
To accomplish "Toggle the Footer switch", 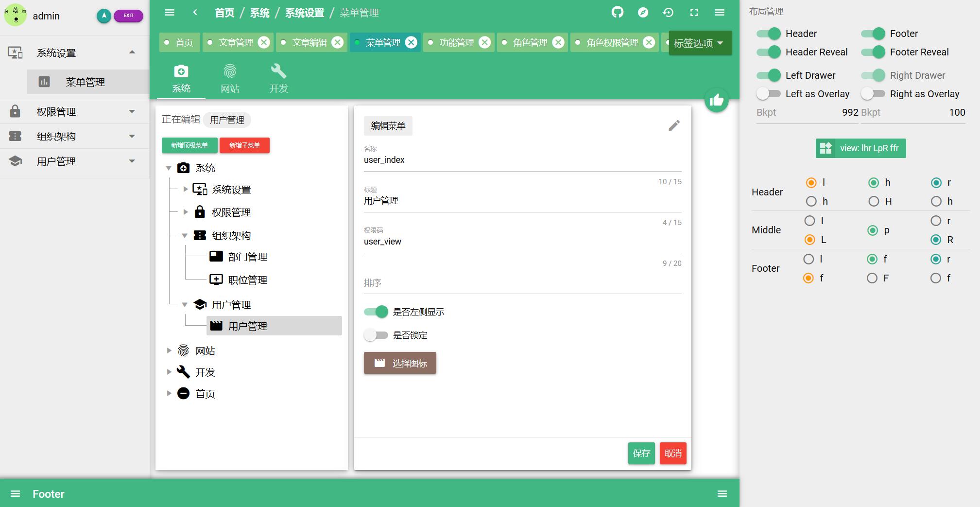I will pos(873,34).
